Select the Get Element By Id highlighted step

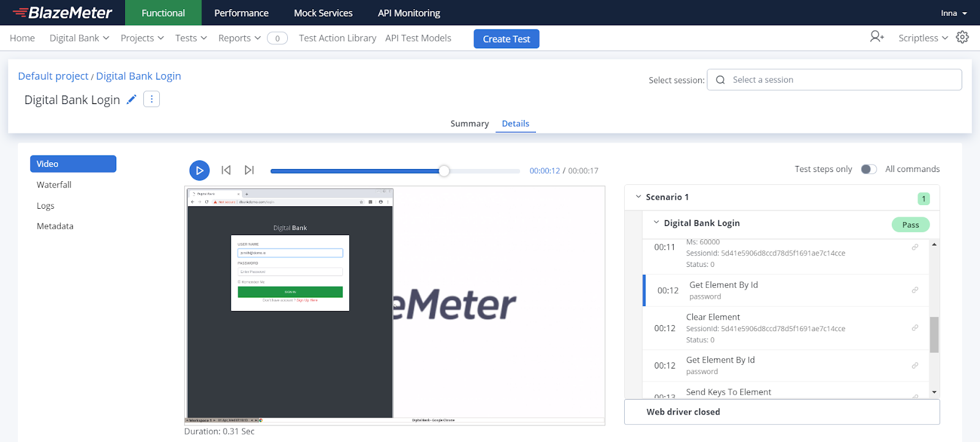pyautogui.click(x=786, y=290)
